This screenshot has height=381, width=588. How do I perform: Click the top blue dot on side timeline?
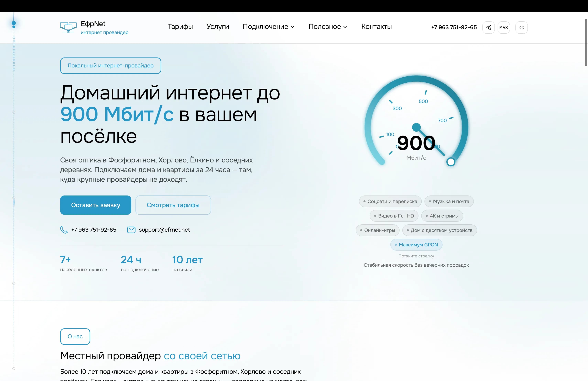click(x=14, y=23)
